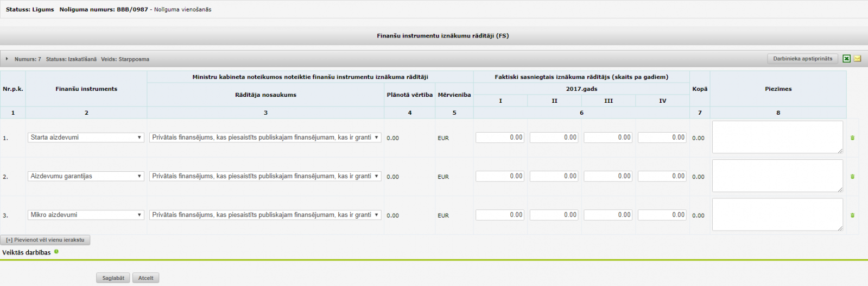Click the green clock icon beside Veiktās darbības

56,252
